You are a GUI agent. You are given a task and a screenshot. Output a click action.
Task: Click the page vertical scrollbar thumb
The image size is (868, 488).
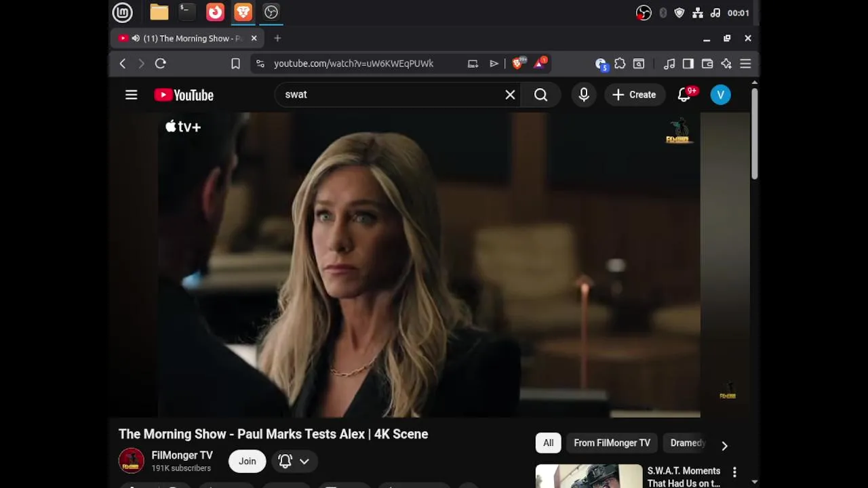[754, 134]
